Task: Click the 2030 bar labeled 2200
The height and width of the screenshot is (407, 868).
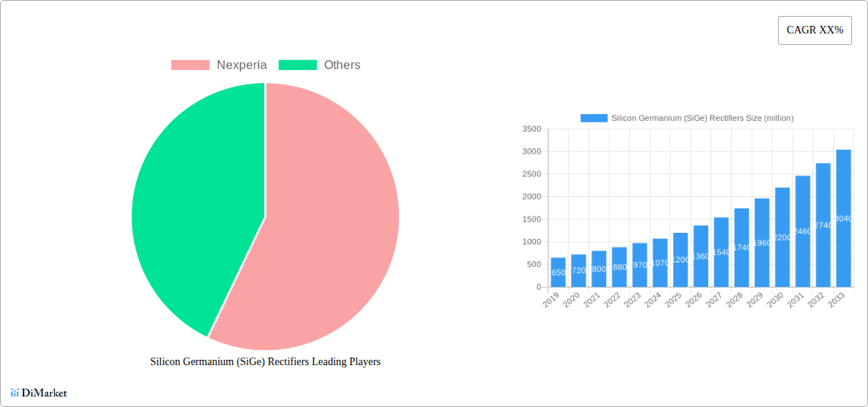Action: [783, 237]
